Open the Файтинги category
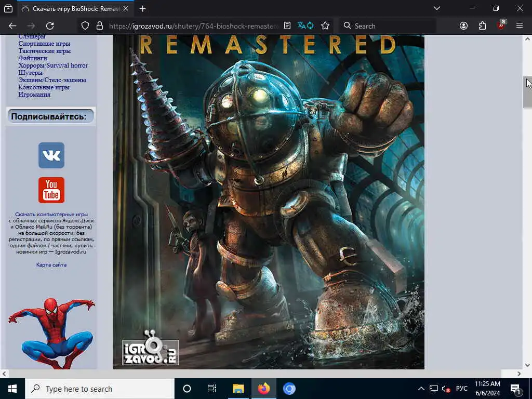532x399 pixels. [33, 58]
